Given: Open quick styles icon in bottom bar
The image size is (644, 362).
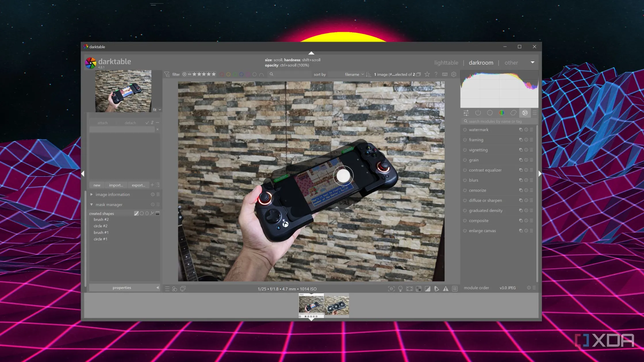Looking at the screenshot, I should (175, 289).
